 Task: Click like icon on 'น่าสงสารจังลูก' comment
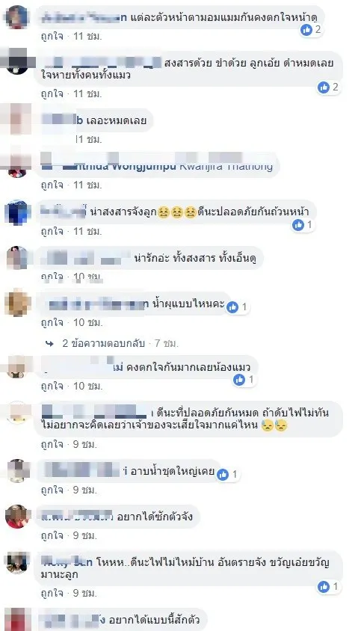click(298, 225)
